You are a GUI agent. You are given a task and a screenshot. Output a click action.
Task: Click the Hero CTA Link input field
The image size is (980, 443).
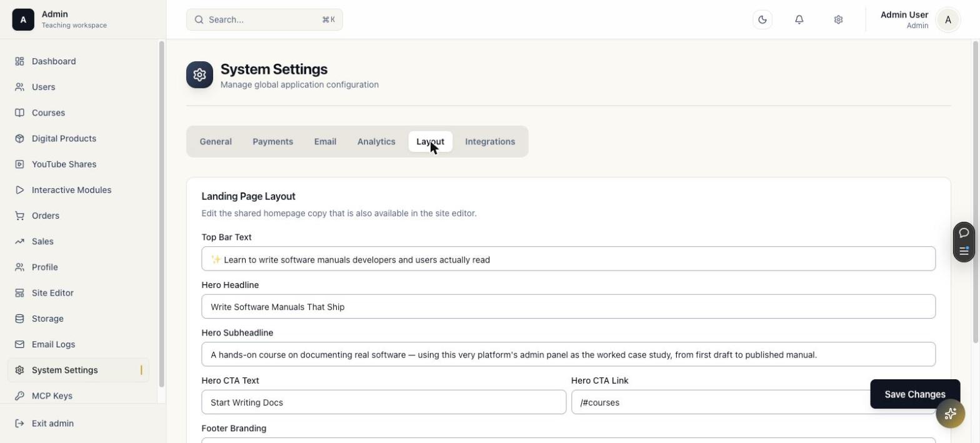(x=753, y=402)
